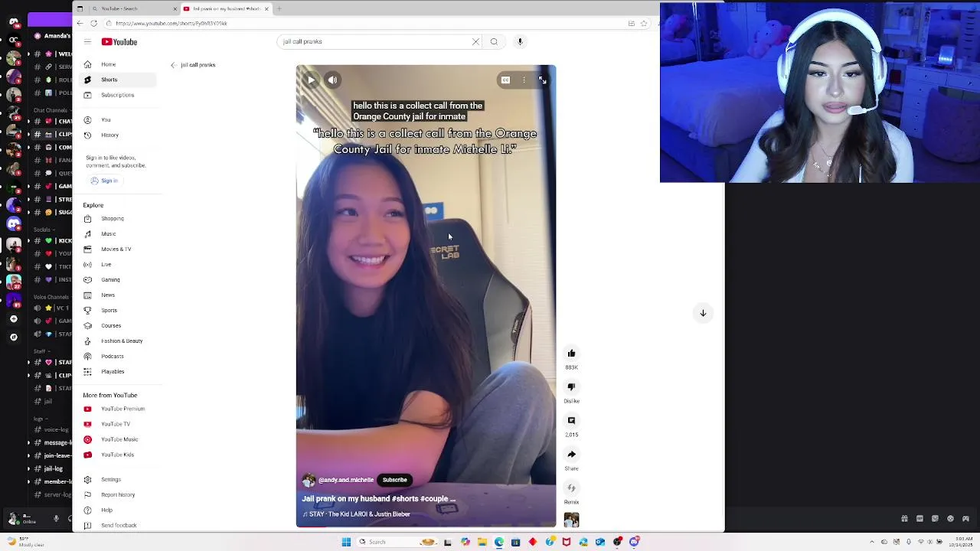Image resolution: width=980 pixels, height=551 pixels.
Task: Search with voice microphone icon
Action: [520, 42]
